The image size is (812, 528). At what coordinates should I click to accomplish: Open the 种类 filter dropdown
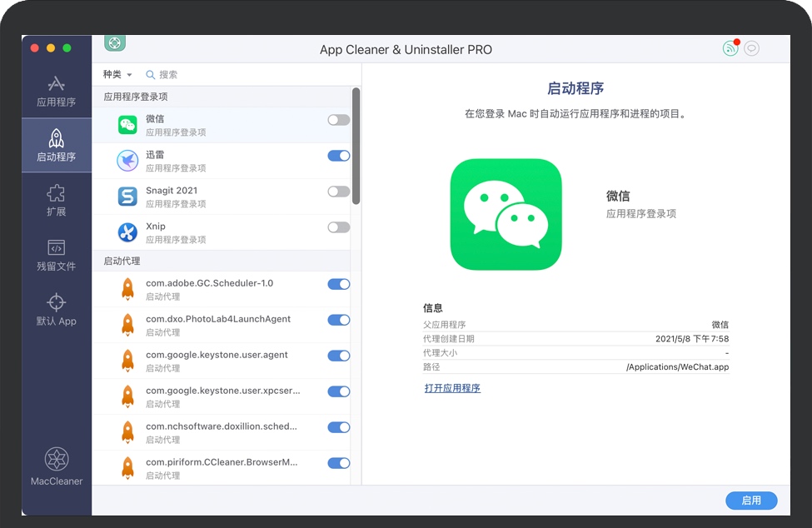point(117,75)
